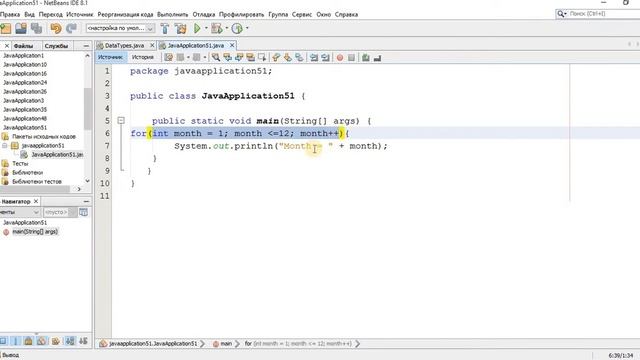The image size is (640, 360).
Task: Open the Источник menu
Action: tap(80, 14)
